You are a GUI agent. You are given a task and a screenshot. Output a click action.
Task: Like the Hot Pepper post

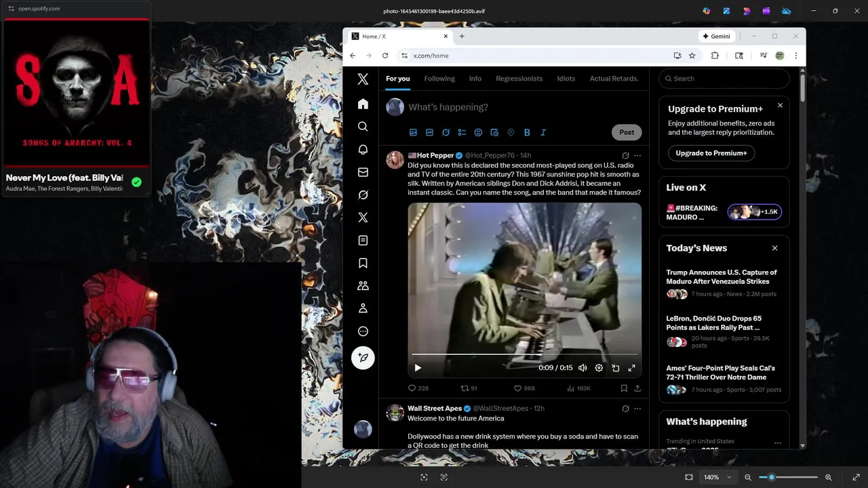pos(524,388)
